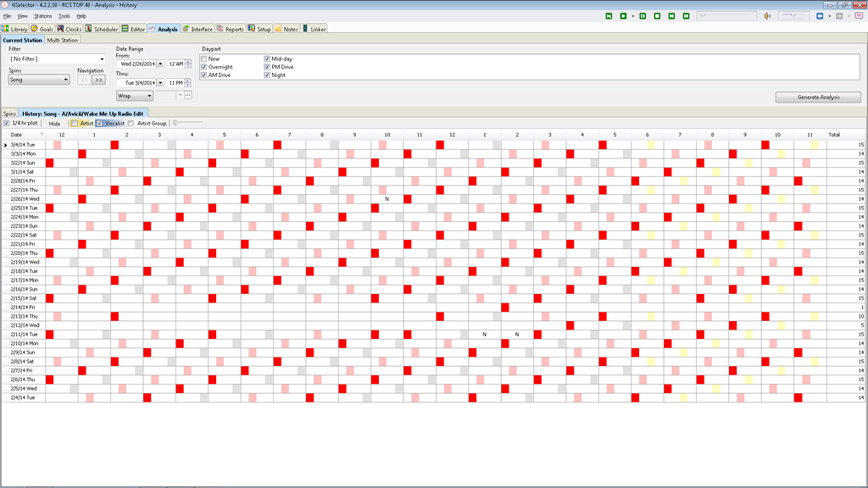Viewport: 868px width, 488px height.
Task: Open the Library module
Action: click(x=14, y=29)
